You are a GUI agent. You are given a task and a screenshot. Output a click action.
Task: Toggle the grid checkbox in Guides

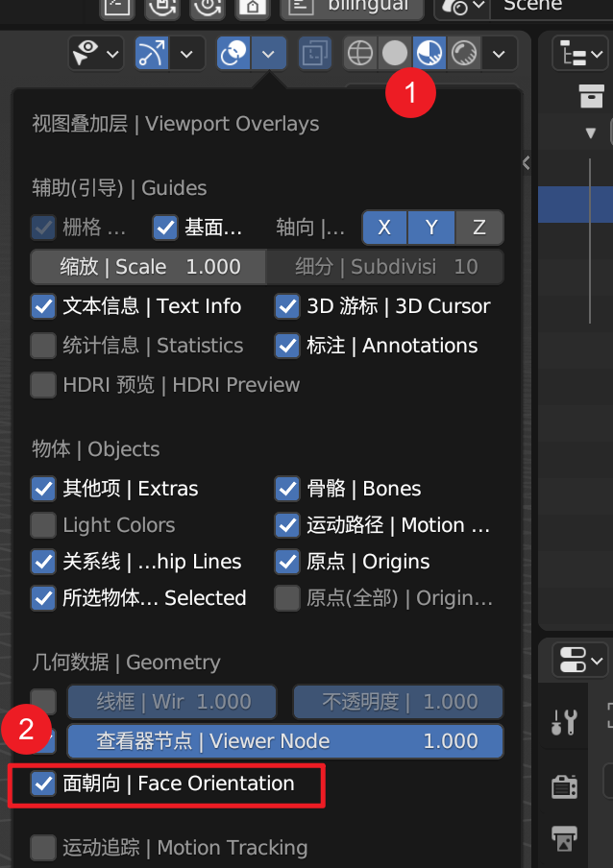click(x=43, y=228)
